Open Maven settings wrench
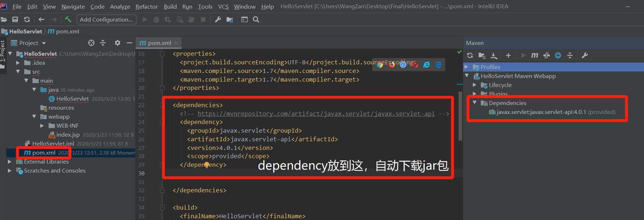This screenshot has height=220, width=644. coord(585,55)
